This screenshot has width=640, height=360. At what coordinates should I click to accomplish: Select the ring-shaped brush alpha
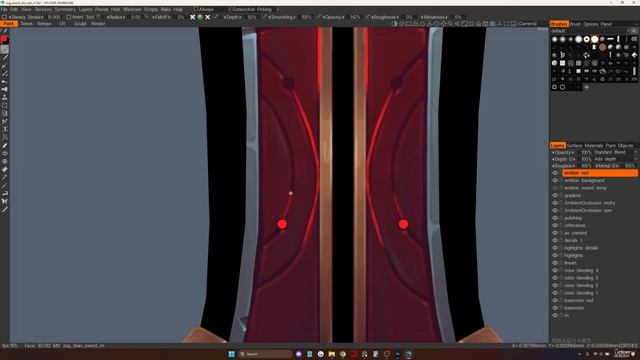[x=587, y=39]
